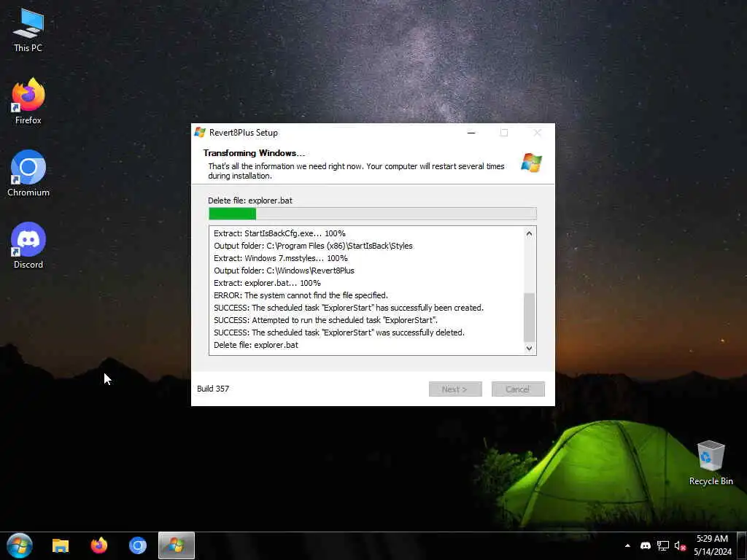The height and width of the screenshot is (560, 747).
Task: Select log line 'Output folder: C:\Windows\Revert8Plus'
Action: [x=284, y=271]
